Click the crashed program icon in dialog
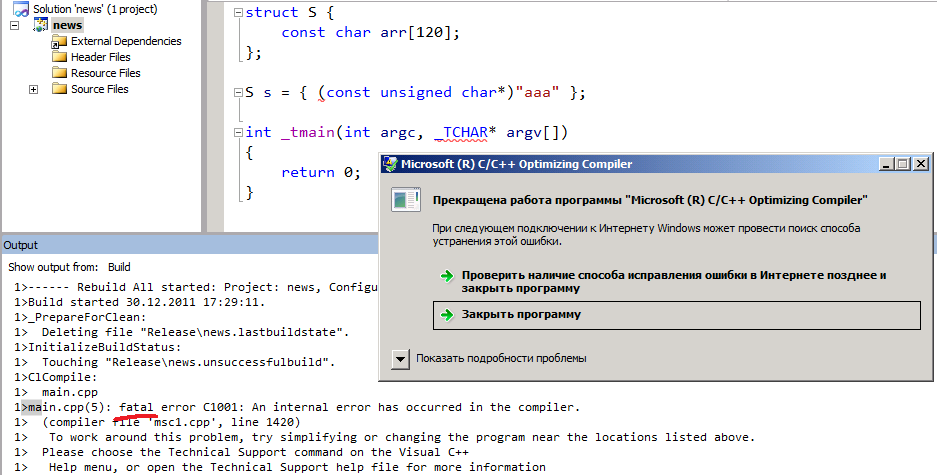Screen dimensions: 937x475 coord(406,200)
